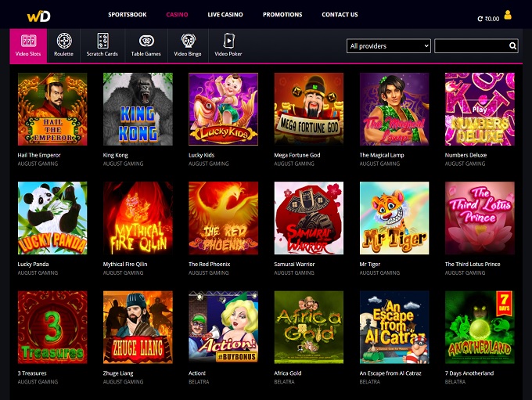Open the Contact Us link
Image resolution: width=532 pixels, height=400 pixels.
(x=340, y=15)
